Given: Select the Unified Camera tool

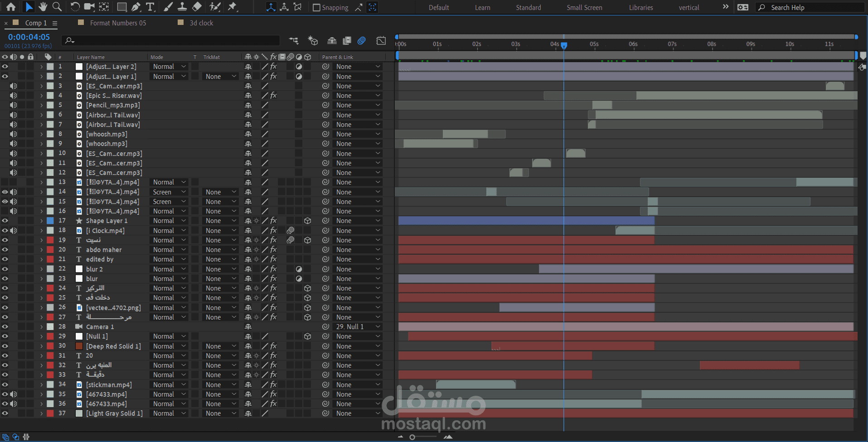Looking at the screenshot, I should (x=89, y=7).
